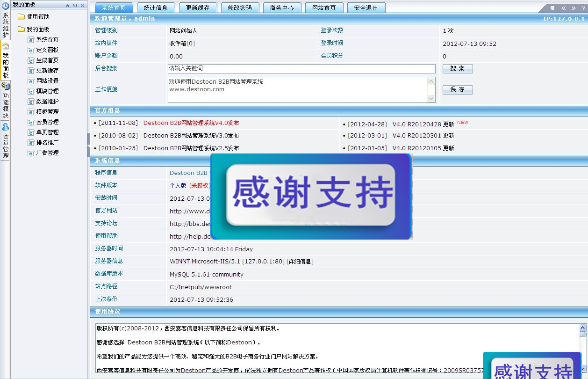Open the V4.0 R20120428 更新 link

pos(423,124)
